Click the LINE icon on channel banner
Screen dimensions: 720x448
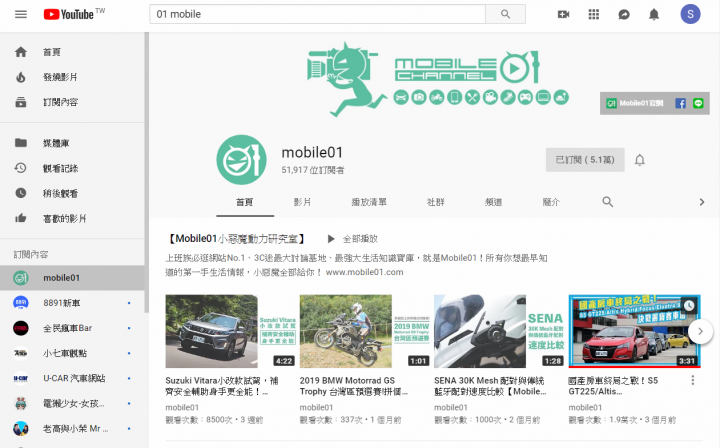[x=698, y=103]
